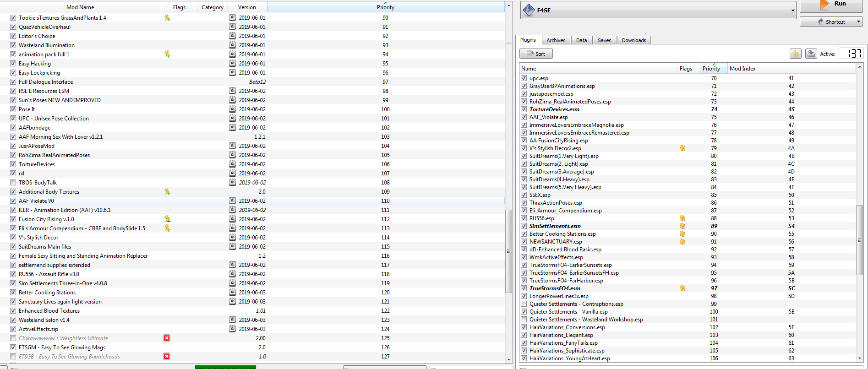
Task: Click the red X icon on ETSGB Glowing Bobbleheads row
Action: click(167, 356)
